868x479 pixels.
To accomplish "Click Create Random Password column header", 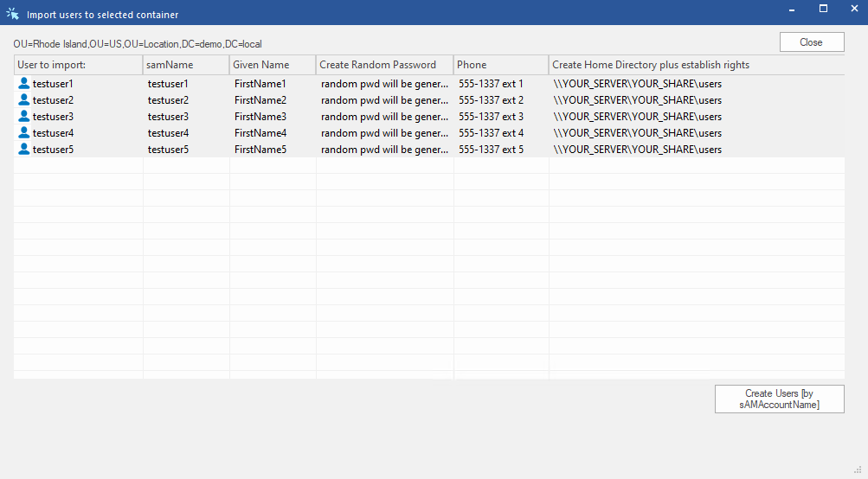I will (383, 65).
